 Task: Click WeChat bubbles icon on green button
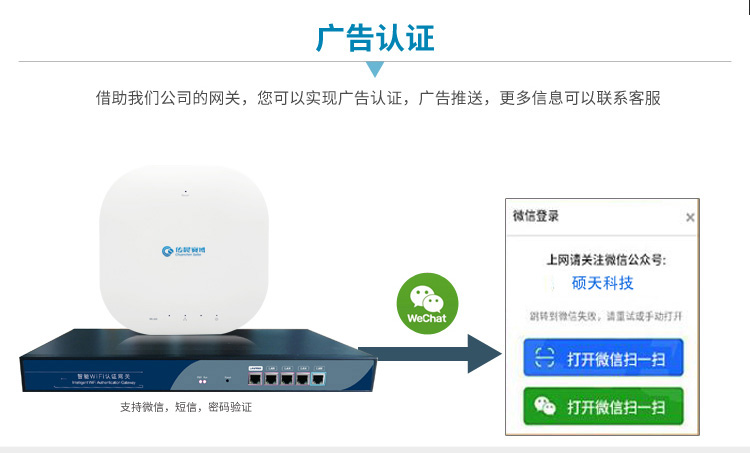[x=544, y=406]
